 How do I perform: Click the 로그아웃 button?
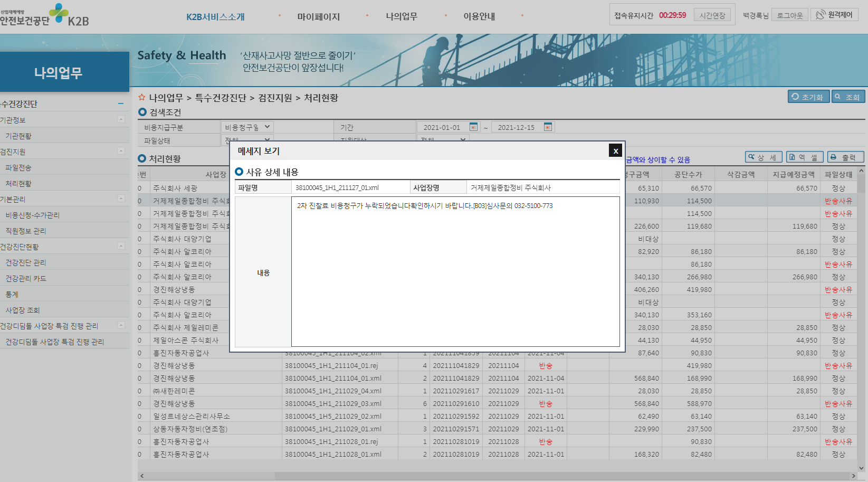tap(789, 15)
